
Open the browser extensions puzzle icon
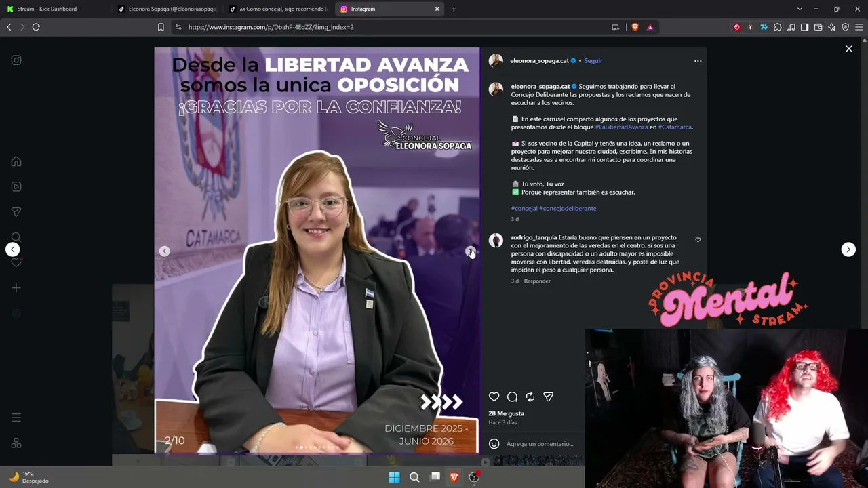pos(778,27)
